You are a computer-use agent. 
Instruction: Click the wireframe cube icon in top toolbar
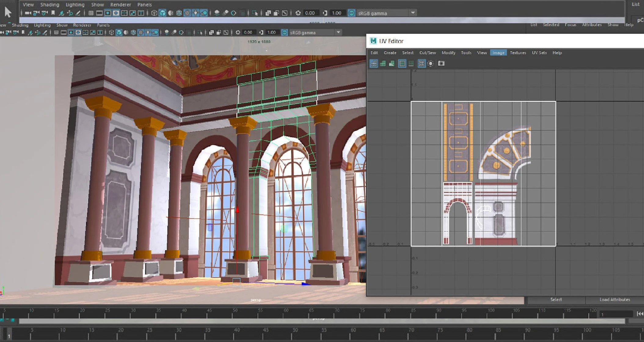[154, 13]
